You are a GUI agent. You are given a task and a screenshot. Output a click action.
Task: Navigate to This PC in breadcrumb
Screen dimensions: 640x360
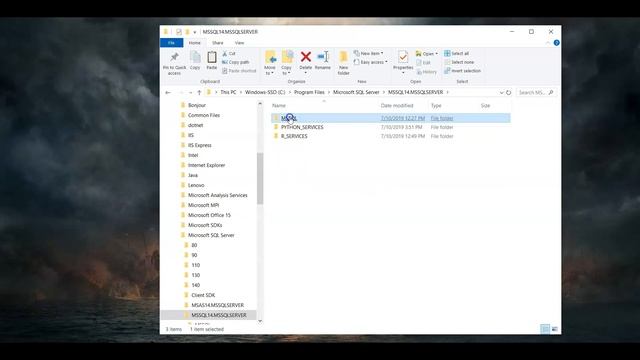pos(228,92)
